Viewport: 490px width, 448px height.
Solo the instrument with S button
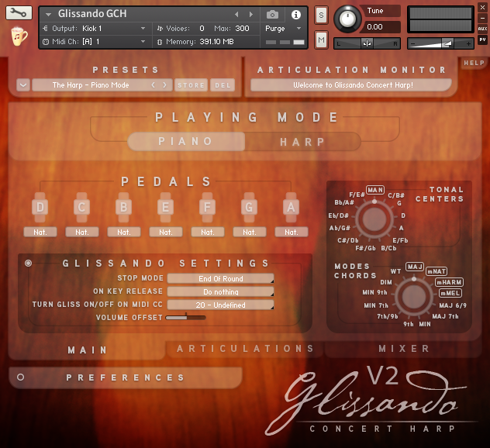321,15
